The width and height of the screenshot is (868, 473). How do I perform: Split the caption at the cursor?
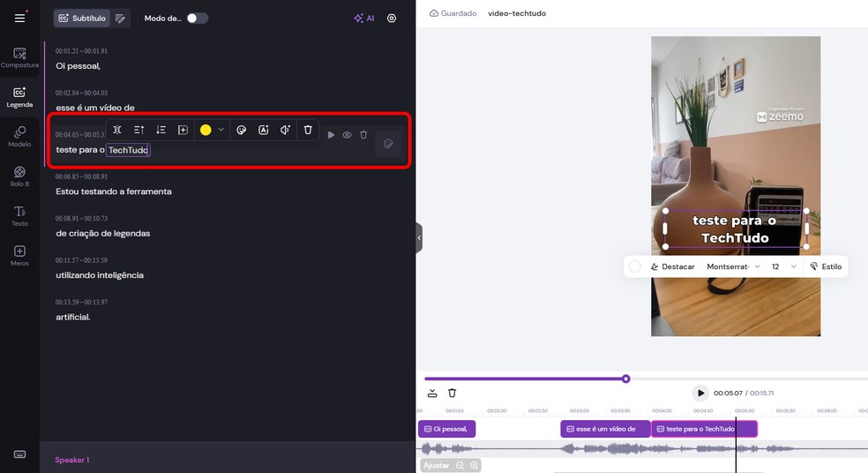(x=117, y=130)
